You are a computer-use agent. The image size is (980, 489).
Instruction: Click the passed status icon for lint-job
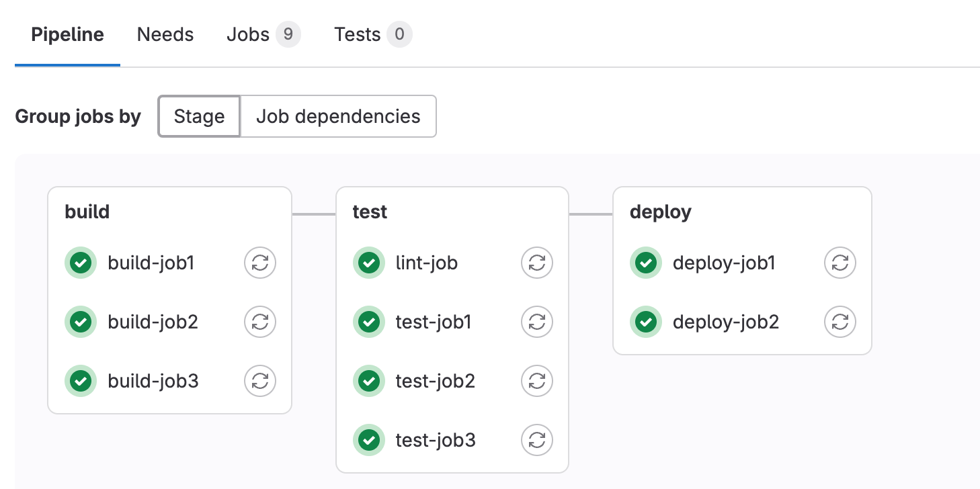(x=369, y=263)
